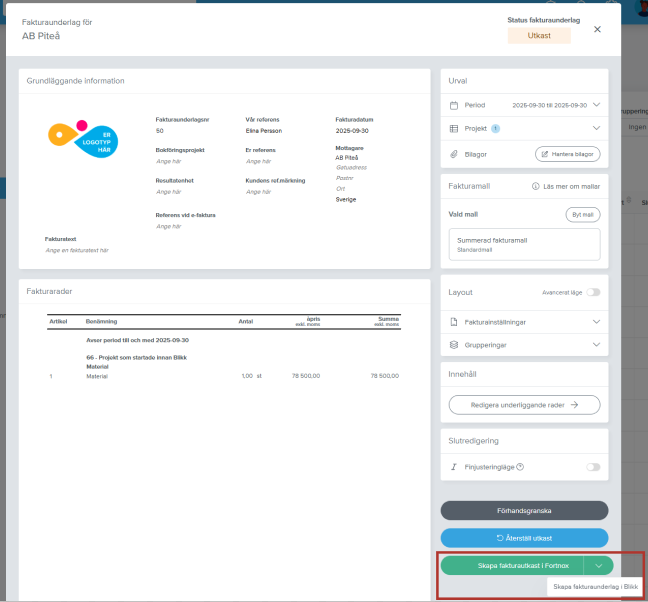Click the Grupperingar layers icon
Image resolution: width=648 pixels, height=602 pixels.
454,345
